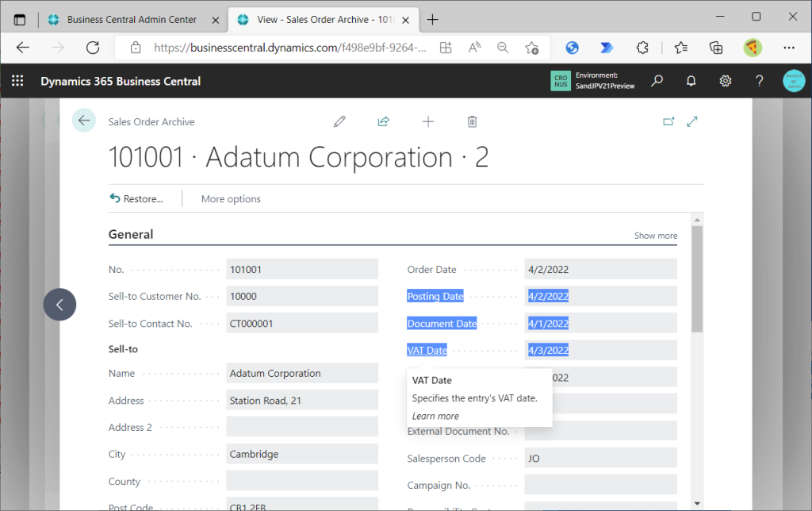
Task: Click the VAT Date field value 4/3/2022
Action: pos(601,351)
